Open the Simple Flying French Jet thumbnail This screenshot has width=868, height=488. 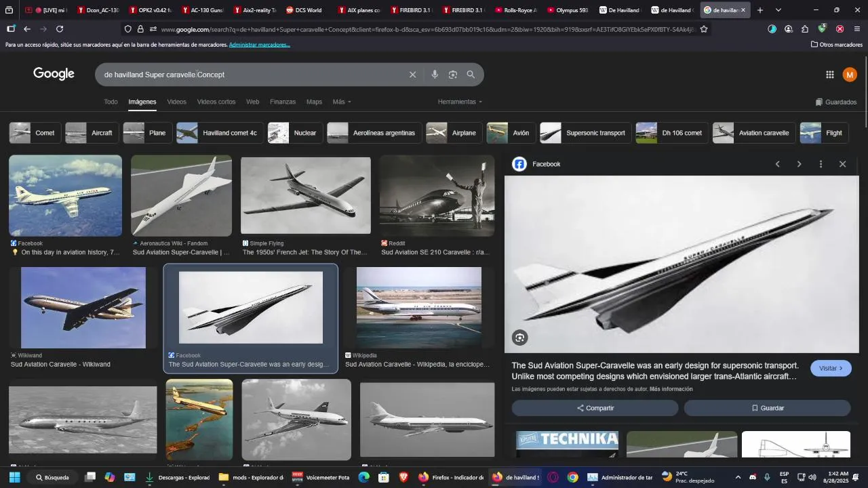(306, 195)
